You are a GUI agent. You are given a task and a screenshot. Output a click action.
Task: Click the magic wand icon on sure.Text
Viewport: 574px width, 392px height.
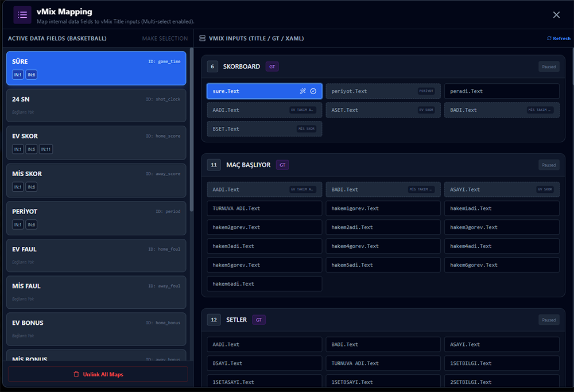pos(303,91)
